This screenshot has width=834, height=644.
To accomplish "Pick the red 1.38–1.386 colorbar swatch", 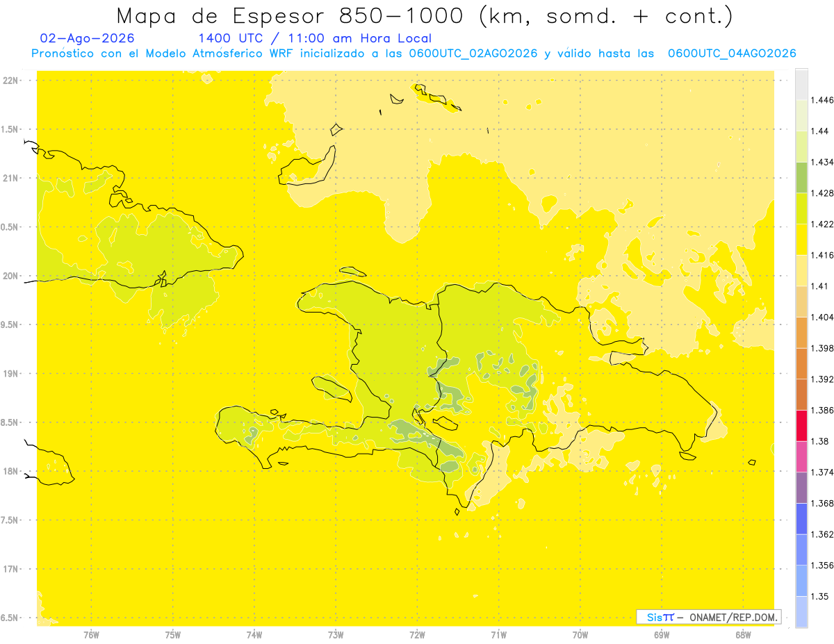I will (x=801, y=425).
